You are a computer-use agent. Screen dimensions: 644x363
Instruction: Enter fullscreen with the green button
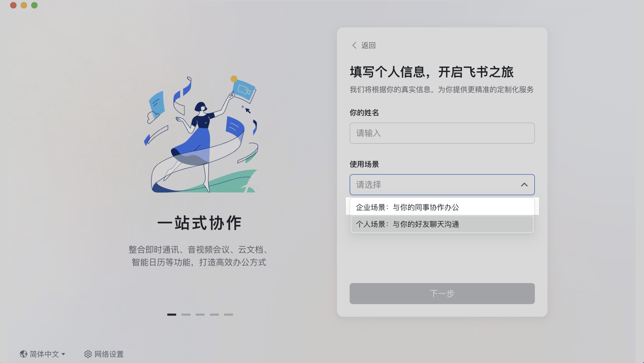(34, 5)
